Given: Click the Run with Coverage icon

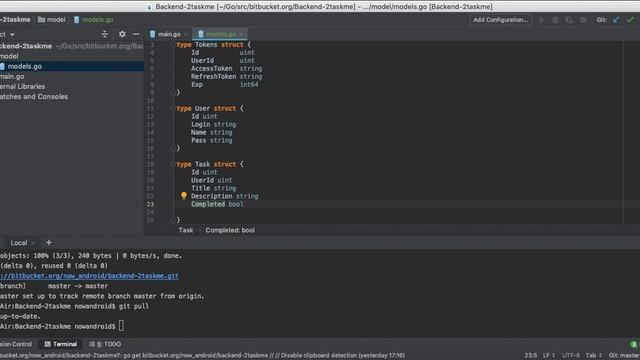Looking at the screenshot, I should point(569,20).
